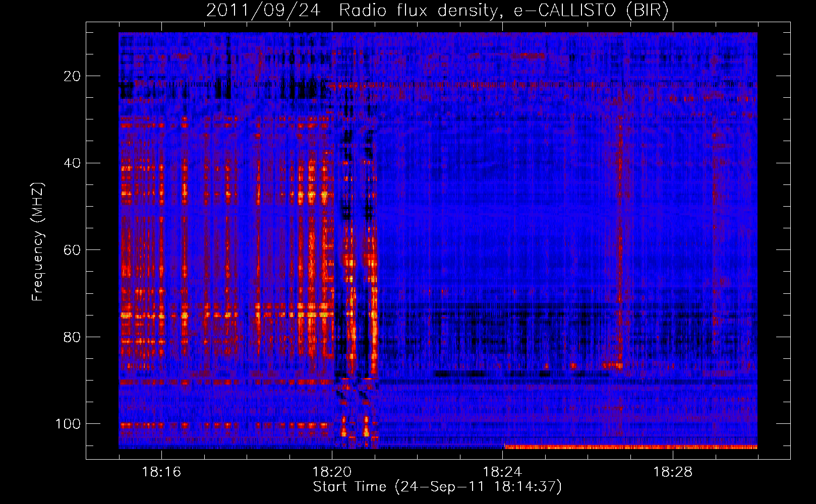Viewport: 816px width, 504px height.
Task: Click the '40' frequency tick label
Action: (x=72, y=163)
